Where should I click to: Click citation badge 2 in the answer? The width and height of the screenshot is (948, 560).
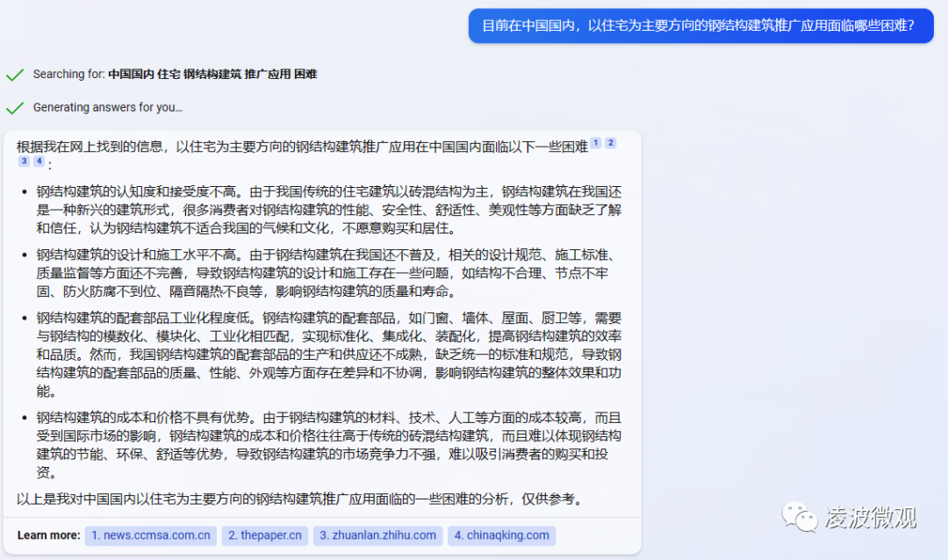[x=611, y=140]
